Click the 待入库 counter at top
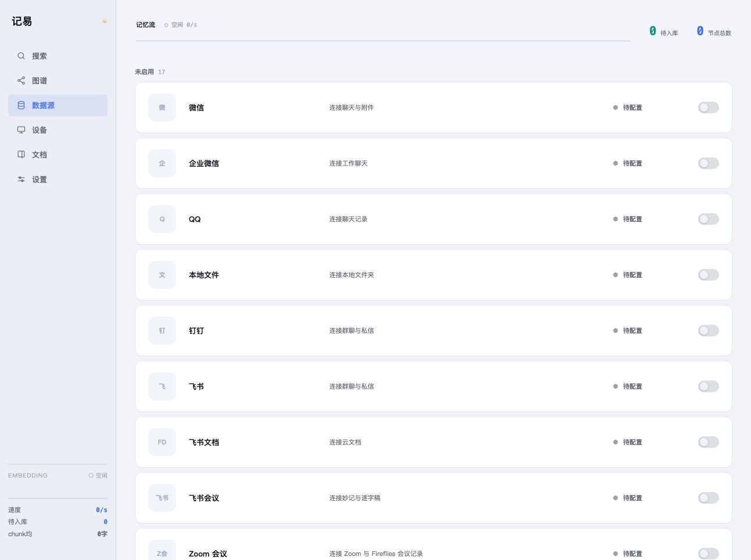The image size is (751, 560). [x=664, y=31]
